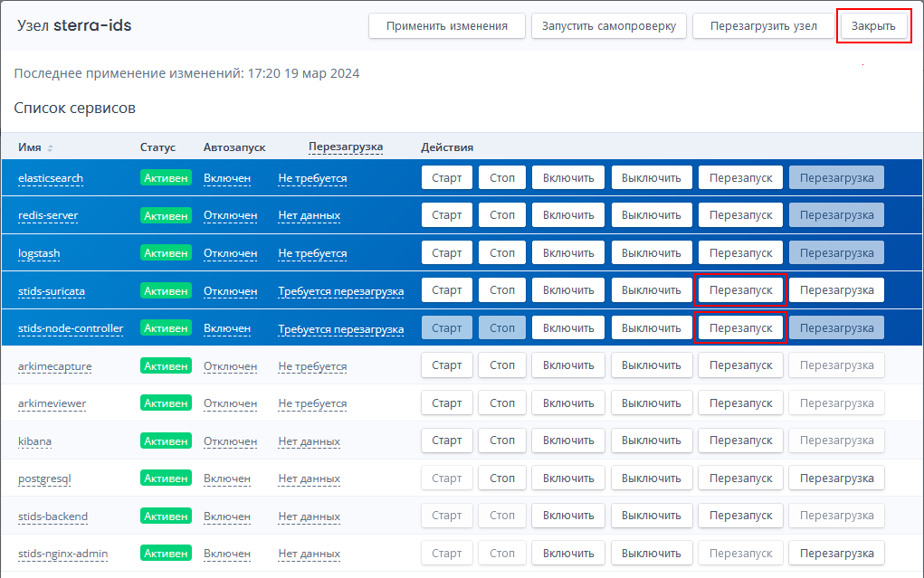Click Активен status badge of kibana
Screen dimensions: 924x578
pos(166,441)
